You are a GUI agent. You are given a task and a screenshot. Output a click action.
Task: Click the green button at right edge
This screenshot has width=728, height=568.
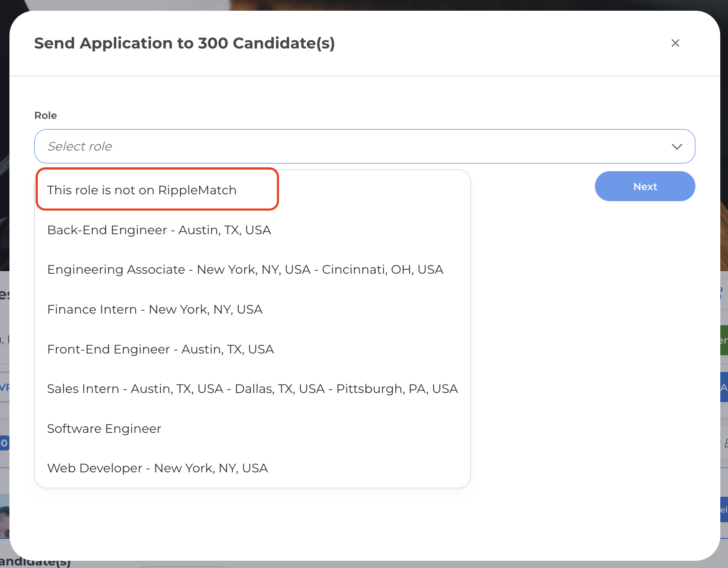[724, 340]
